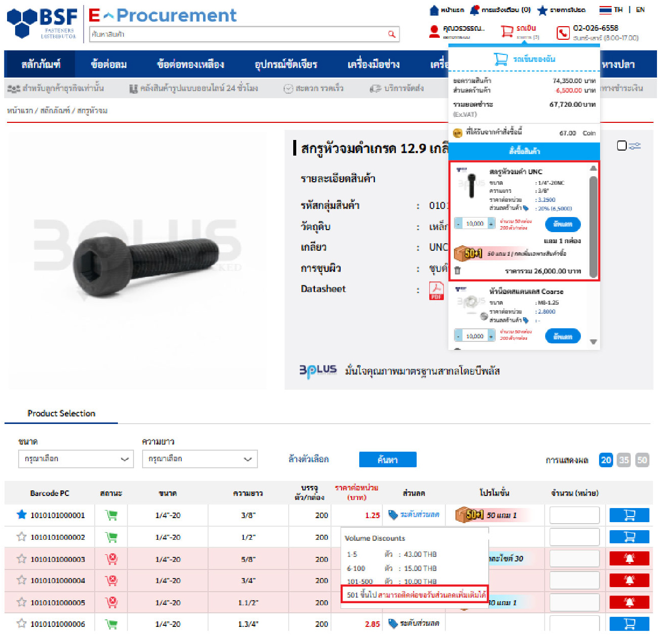Select the Product Selection tab
Image resolution: width=660 pixels, height=644 pixels.
tap(61, 413)
